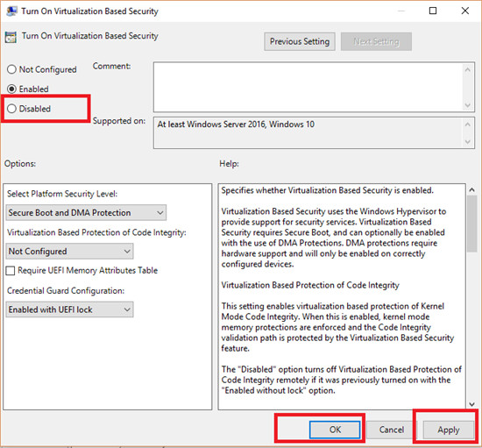The width and height of the screenshot is (482, 448).
Task: Click the Supported on box scroll down arrow
Action: pyautogui.click(x=468, y=142)
